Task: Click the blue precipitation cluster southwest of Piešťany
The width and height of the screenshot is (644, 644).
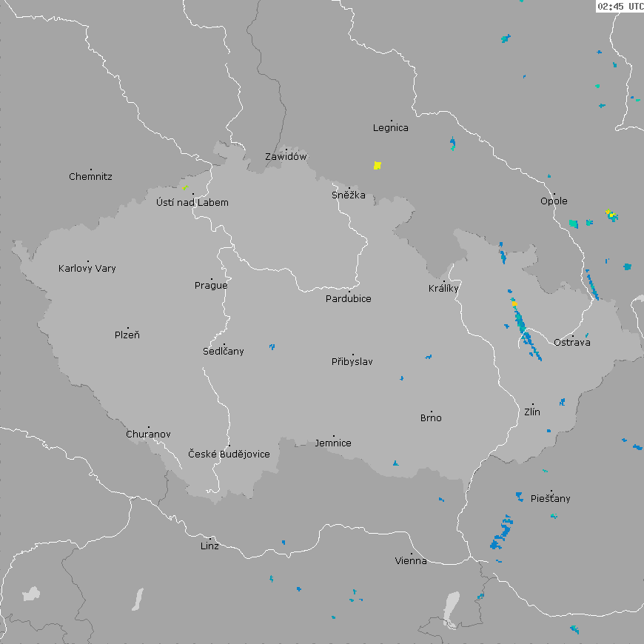Action: pos(502,532)
